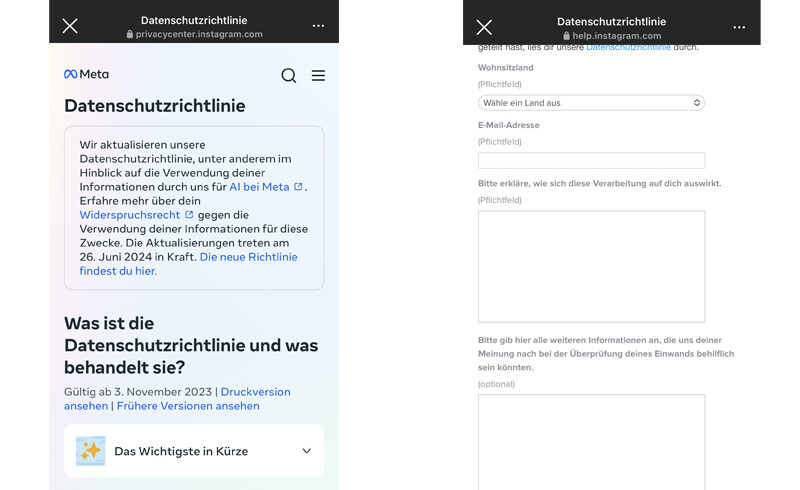Viewport: 800px width, 490px height.
Task: Click the sparkle thumbnail beside 'Das Wichtigste in Kürze'
Action: 90,451
